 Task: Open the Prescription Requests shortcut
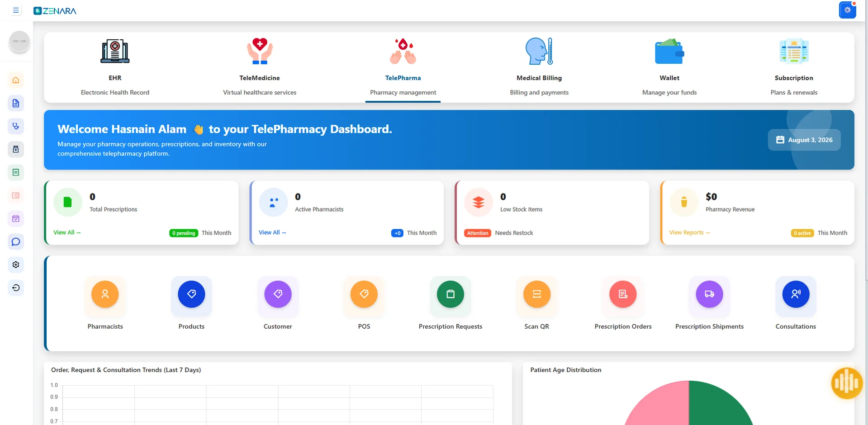coord(451,294)
